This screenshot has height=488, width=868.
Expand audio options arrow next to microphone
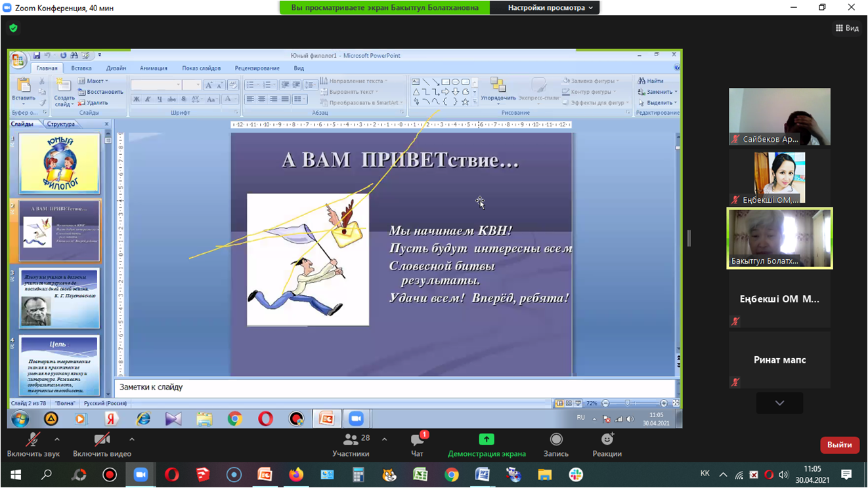click(57, 439)
